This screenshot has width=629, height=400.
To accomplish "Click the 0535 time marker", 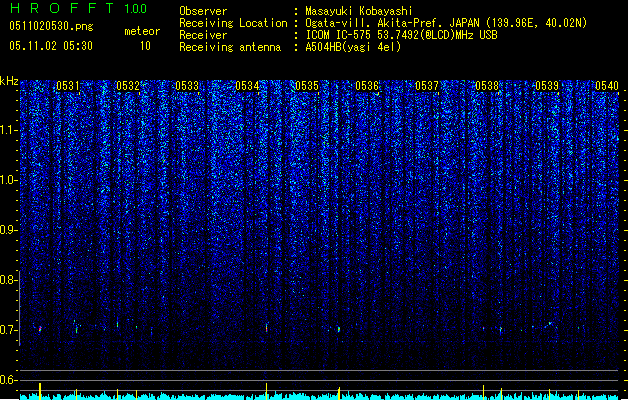I will click(x=307, y=86).
